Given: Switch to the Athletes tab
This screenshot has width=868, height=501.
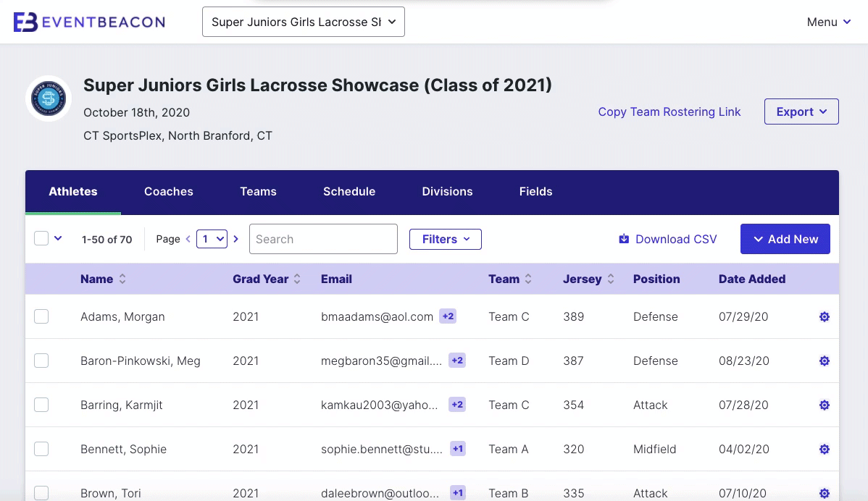Looking at the screenshot, I should [x=73, y=192].
